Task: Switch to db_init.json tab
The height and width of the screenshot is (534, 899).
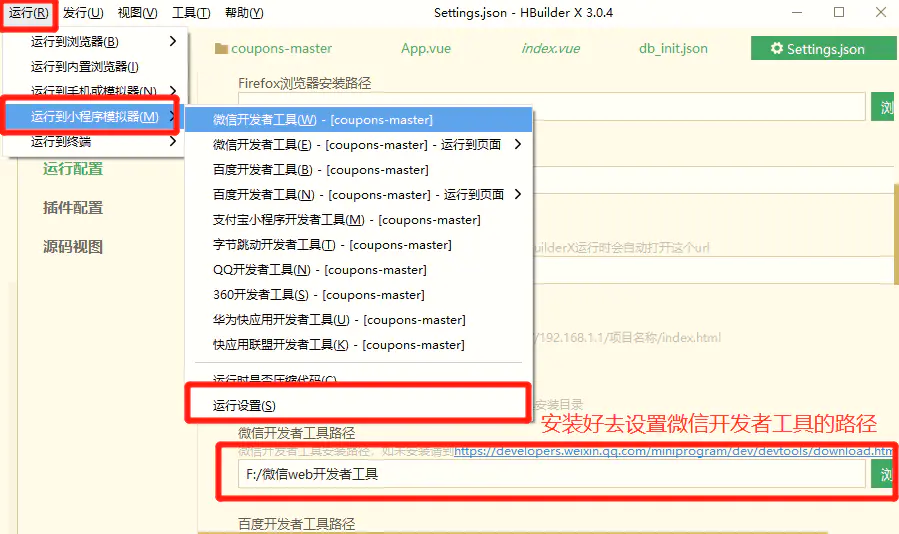Action: coord(673,49)
